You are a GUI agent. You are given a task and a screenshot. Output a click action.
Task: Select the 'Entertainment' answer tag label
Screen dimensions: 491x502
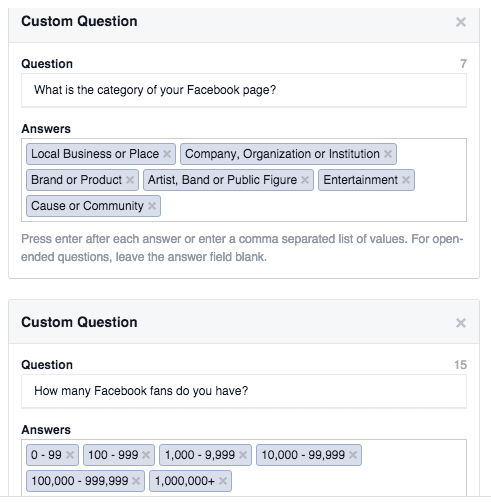(x=360, y=180)
